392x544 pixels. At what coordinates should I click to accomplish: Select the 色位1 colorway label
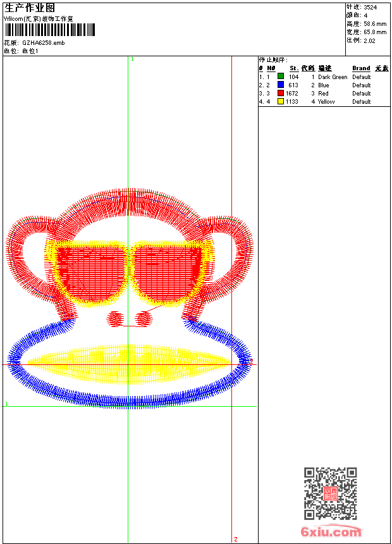pyautogui.click(x=30, y=51)
